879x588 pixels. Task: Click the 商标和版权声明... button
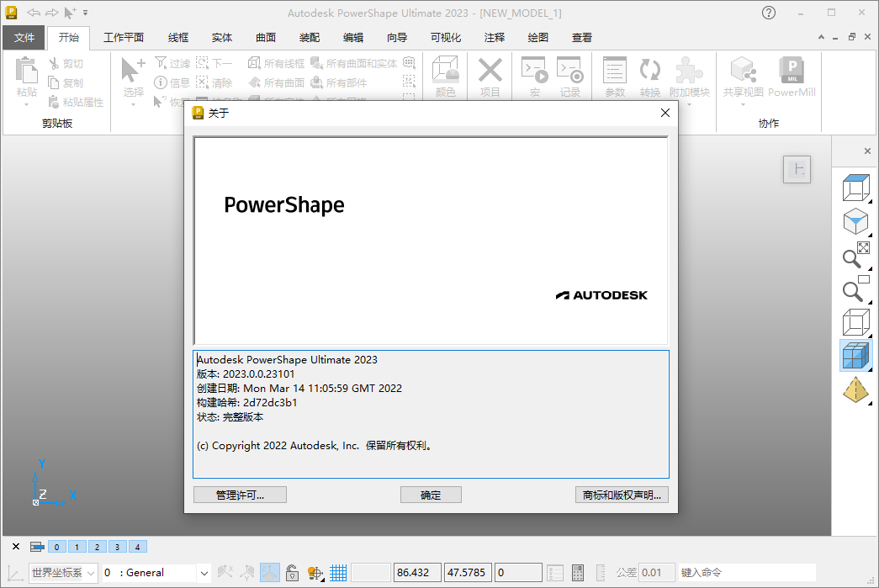pos(622,495)
